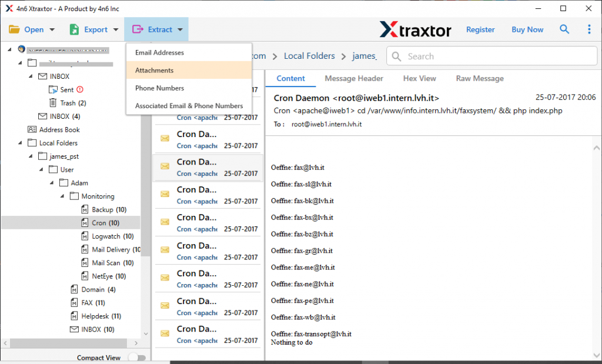Screen dimensions: 602x364
Task: Open a file using the Open toolbar icon
Action: [x=14, y=29]
